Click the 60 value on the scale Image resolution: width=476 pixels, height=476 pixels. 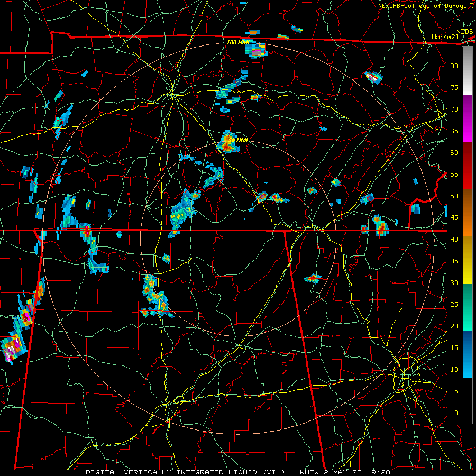(x=454, y=153)
